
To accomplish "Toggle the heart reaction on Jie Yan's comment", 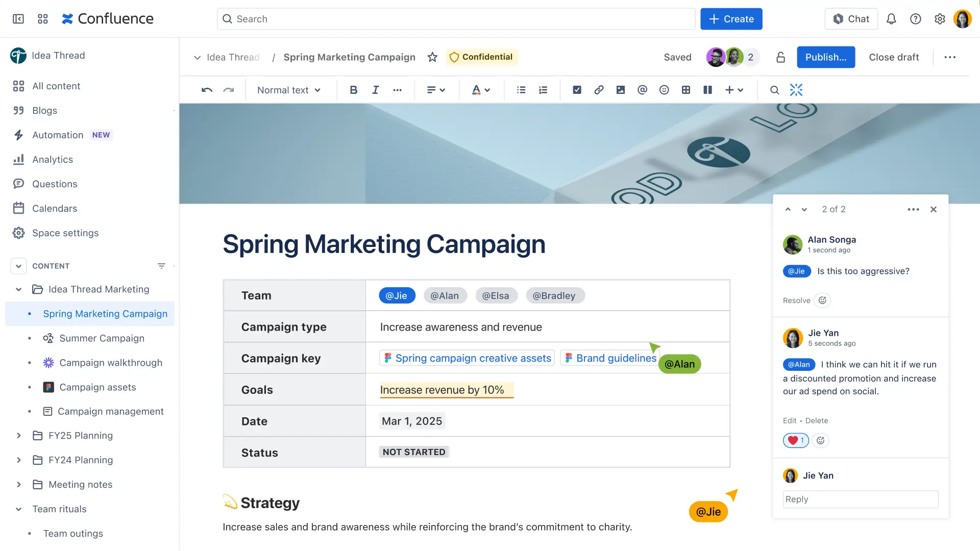I will coord(796,440).
